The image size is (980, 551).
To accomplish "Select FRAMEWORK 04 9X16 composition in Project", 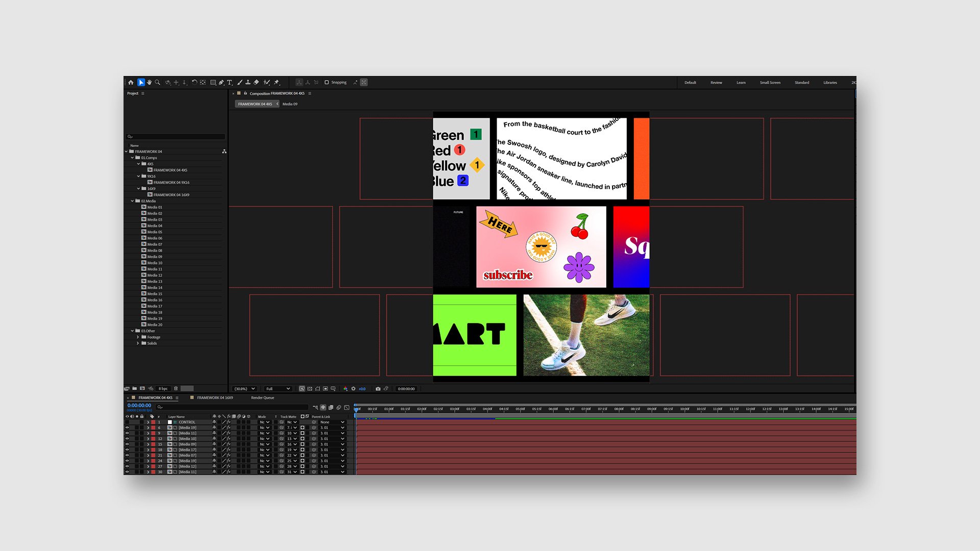I will click(171, 183).
